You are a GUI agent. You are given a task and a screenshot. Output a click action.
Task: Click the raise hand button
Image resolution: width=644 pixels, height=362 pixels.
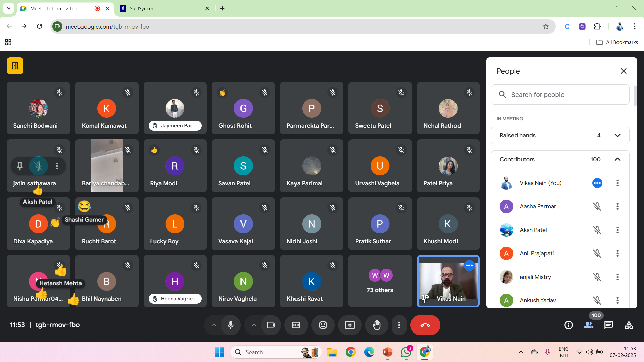pyautogui.click(x=377, y=325)
